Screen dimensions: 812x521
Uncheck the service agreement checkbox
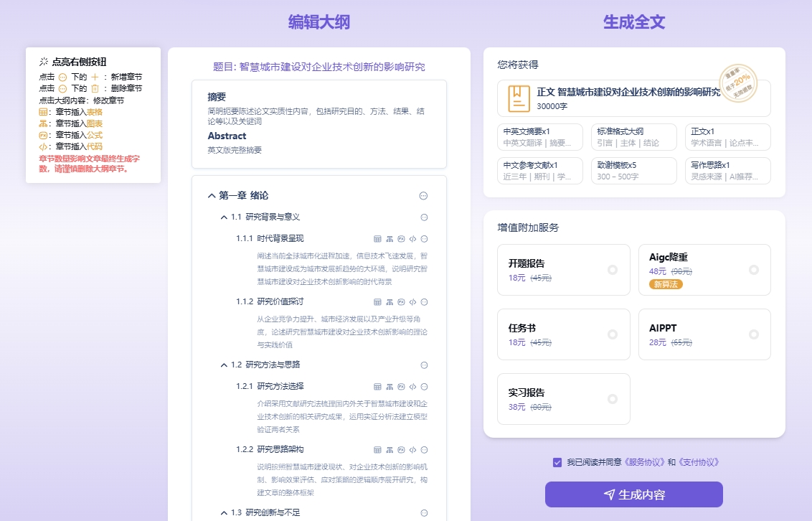557,462
